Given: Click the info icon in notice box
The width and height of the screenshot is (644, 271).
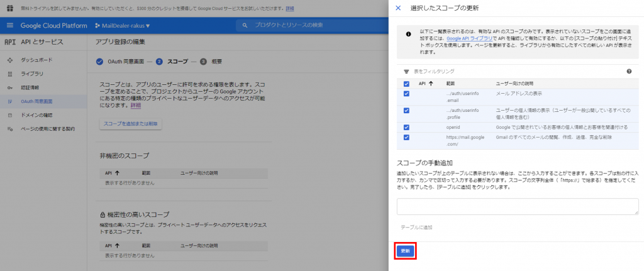Looking at the screenshot, I should [x=408, y=35].
